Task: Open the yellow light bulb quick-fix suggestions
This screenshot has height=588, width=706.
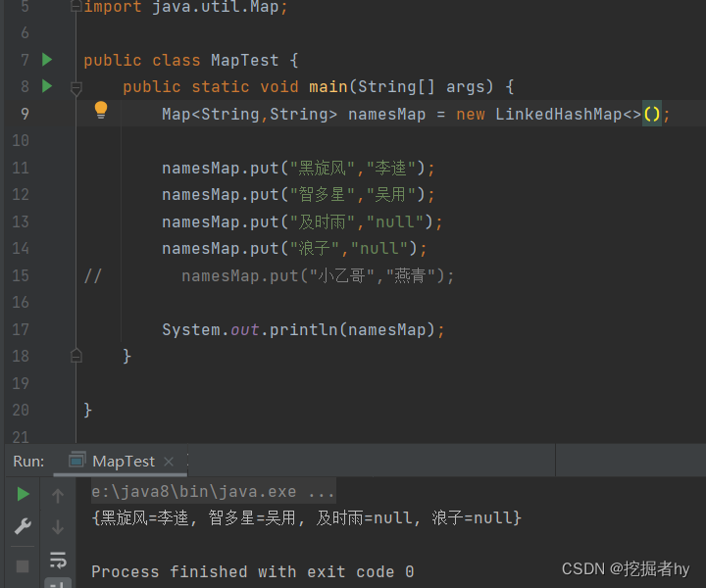Action: click(100, 110)
